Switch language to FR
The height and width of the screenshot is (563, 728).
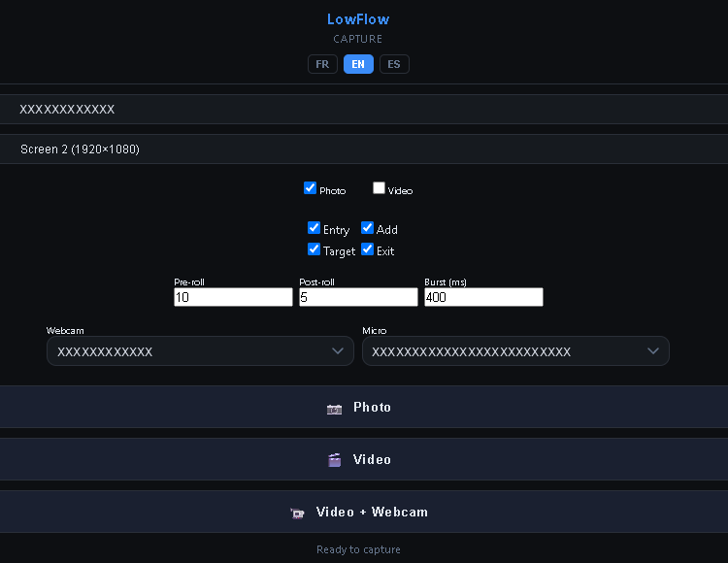322,64
